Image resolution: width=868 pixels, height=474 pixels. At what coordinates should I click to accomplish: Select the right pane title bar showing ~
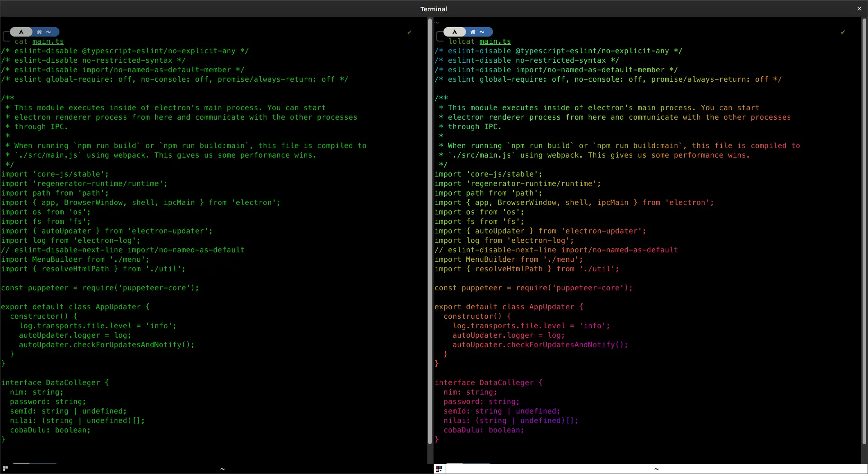tap(656, 469)
